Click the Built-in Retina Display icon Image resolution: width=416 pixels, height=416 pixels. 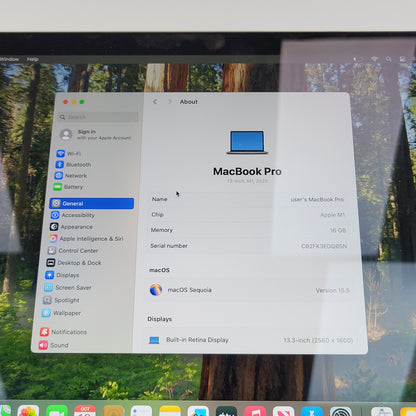point(154,340)
